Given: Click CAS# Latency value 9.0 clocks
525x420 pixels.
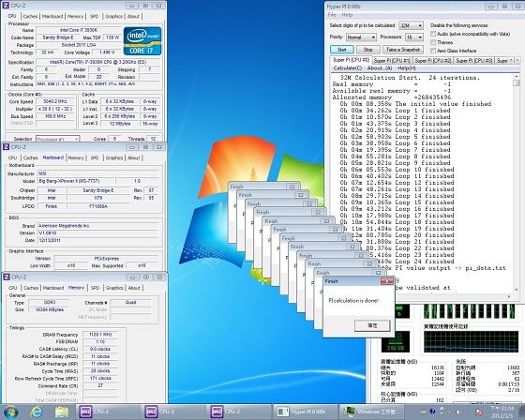Looking at the screenshot, I should (x=100, y=349).
